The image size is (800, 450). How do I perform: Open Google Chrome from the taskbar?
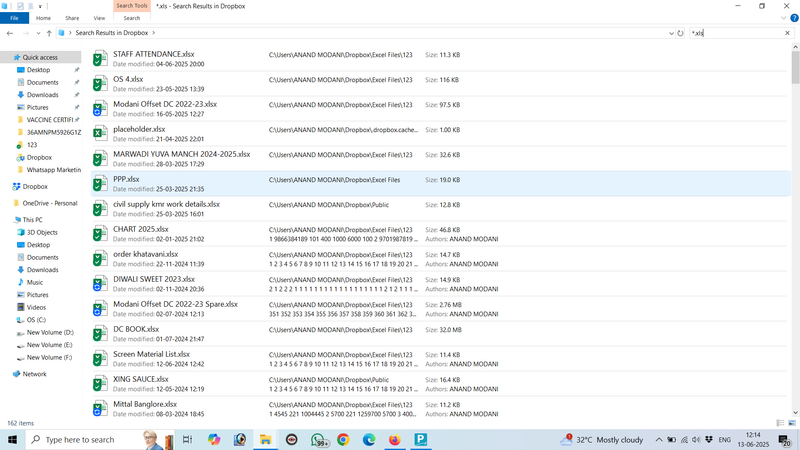click(343, 440)
